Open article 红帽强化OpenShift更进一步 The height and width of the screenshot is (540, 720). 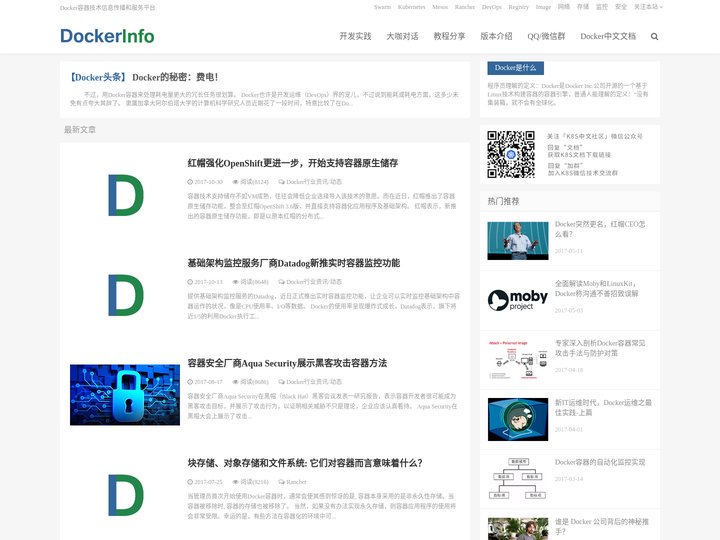click(292, 163)
